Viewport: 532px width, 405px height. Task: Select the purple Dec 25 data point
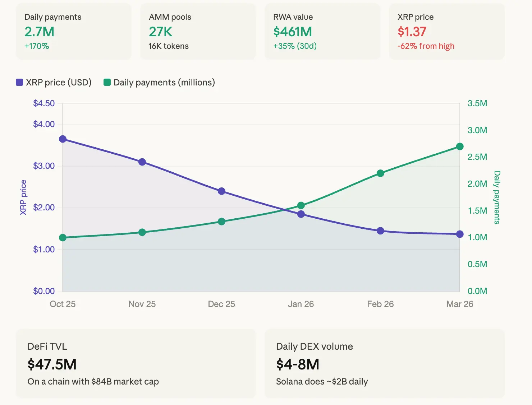tap(221, 191)
